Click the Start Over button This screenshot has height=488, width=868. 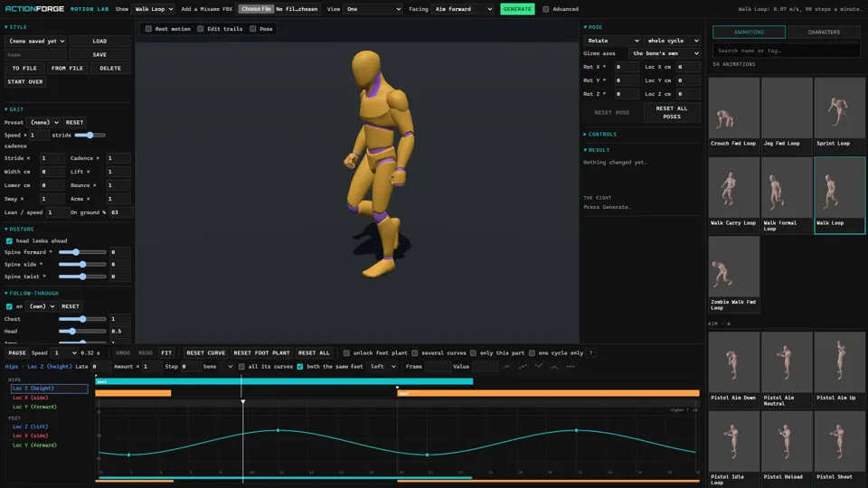coord(25,82)
